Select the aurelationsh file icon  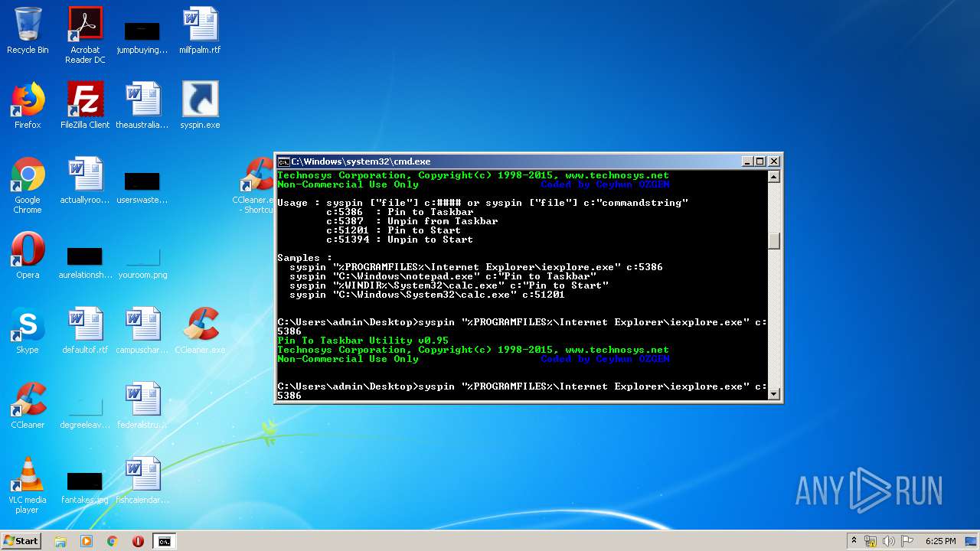(x=85, y=262)
